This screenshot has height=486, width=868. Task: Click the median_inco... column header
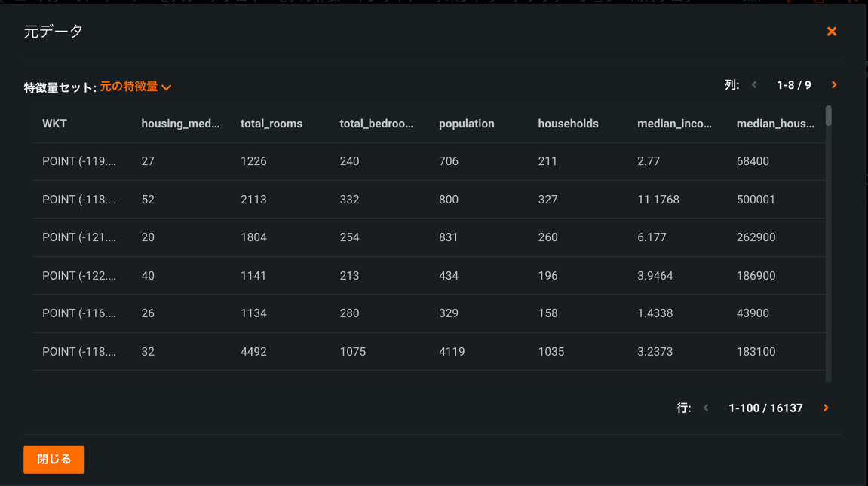coord(674,124)
